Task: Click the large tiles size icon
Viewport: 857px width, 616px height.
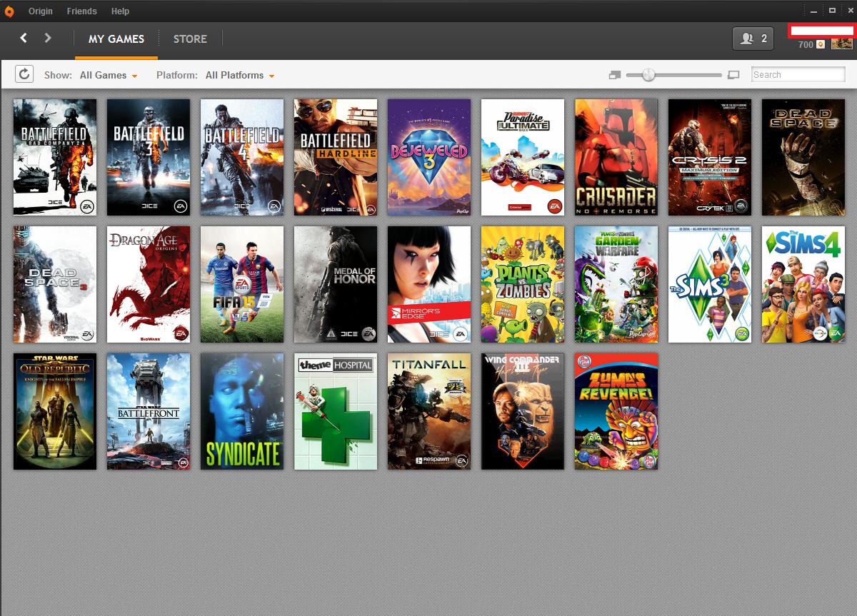Action: (733, 75)
